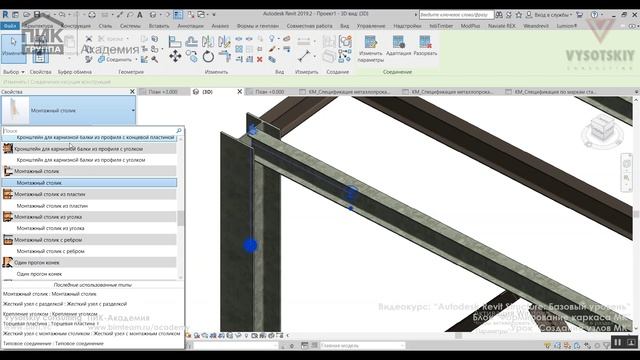Image resolution: width=640 pixels, height=360 pixels.
Task: Click the Разорвать connection tool
Action: click(x=425, y=46)
